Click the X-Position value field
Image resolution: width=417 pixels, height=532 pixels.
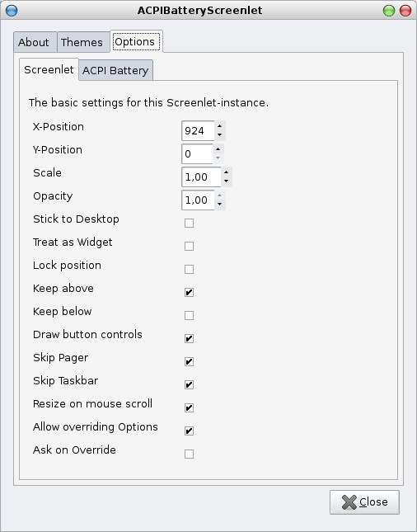[x=198, y=130]
